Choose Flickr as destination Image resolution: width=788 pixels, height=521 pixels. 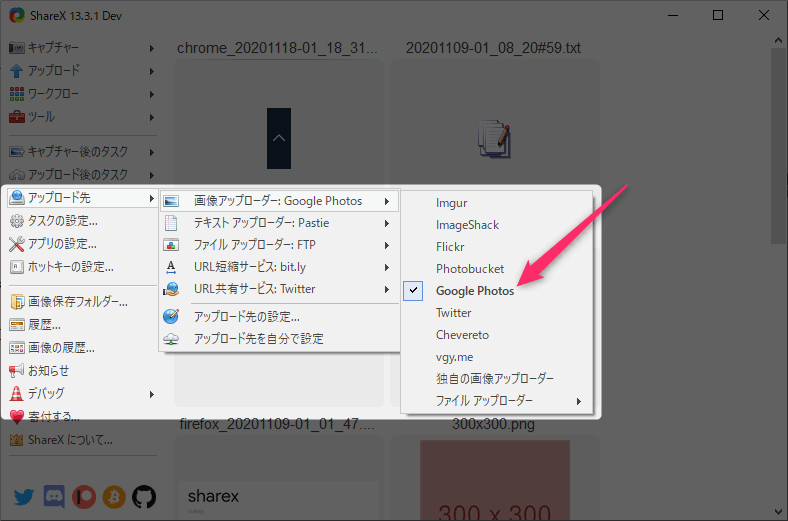coord(450,247)
